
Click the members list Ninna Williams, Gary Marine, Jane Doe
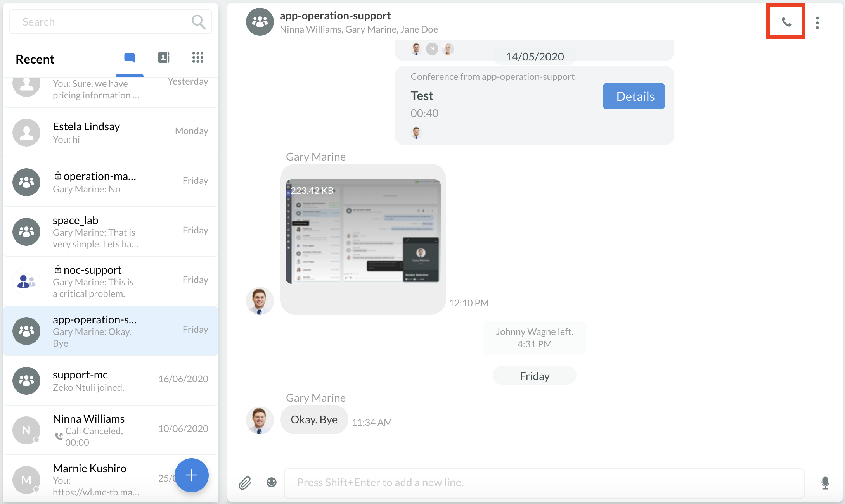click(358, 29)
